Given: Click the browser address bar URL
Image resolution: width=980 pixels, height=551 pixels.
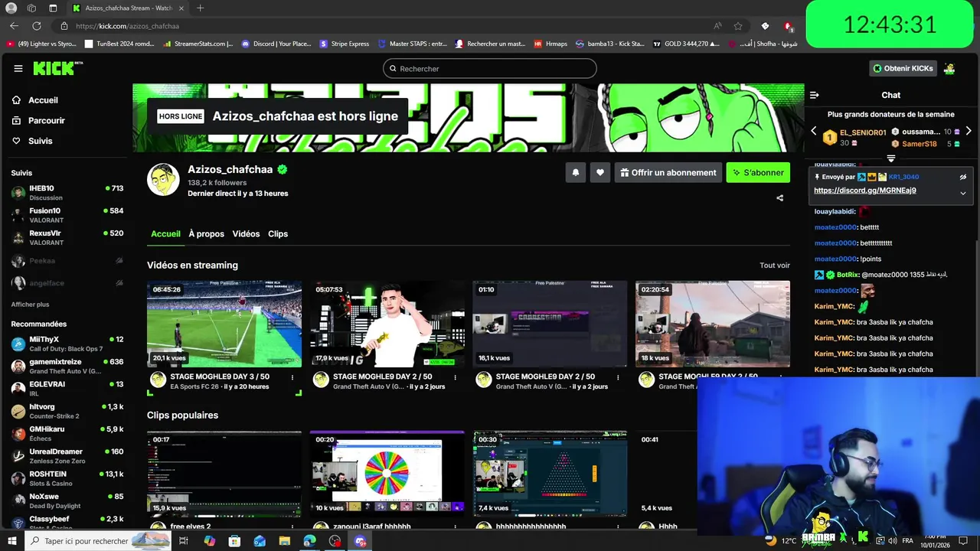Looking at the screenshot, I should [x=127, y=26].
